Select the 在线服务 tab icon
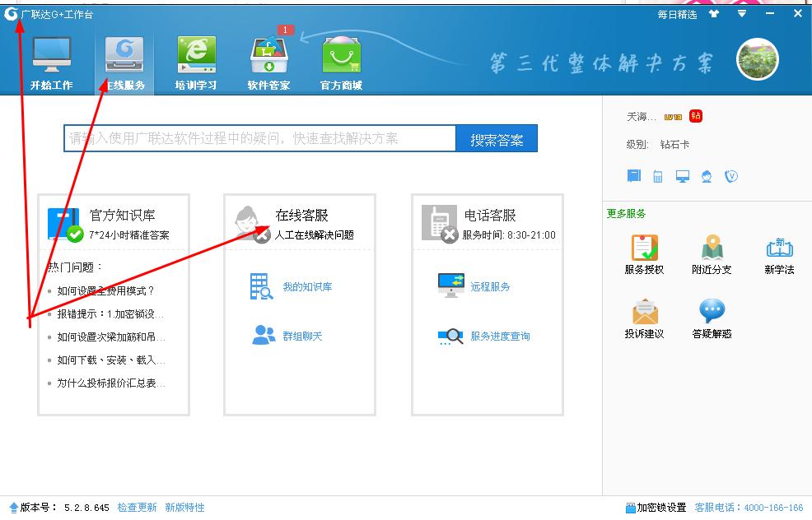 click(124, 55)
